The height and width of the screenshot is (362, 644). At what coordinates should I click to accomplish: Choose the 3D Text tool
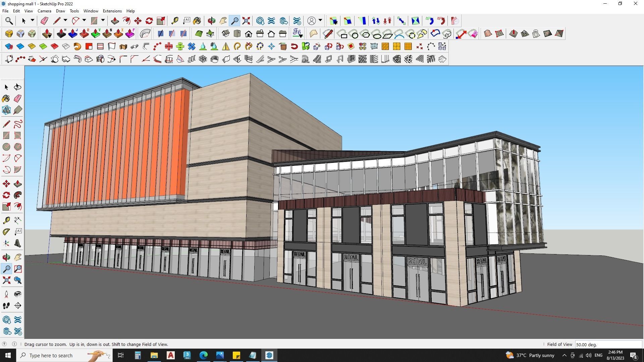(17, 243)
